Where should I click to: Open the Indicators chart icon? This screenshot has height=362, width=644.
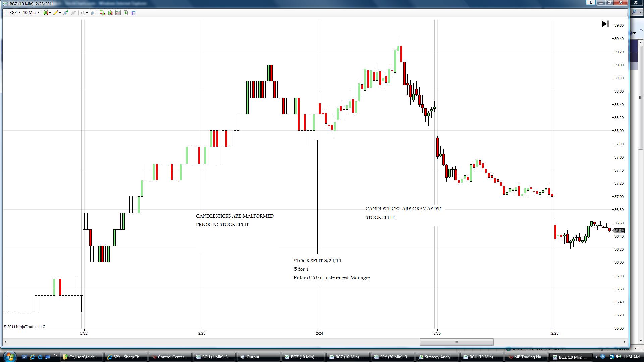tap(118, 13)
